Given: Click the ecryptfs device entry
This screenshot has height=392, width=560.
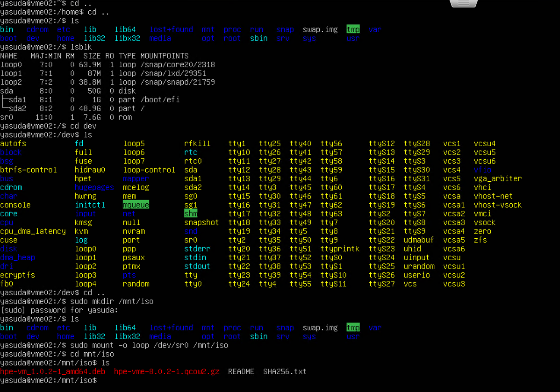Looking at the screenshot, I should point(17,275).
